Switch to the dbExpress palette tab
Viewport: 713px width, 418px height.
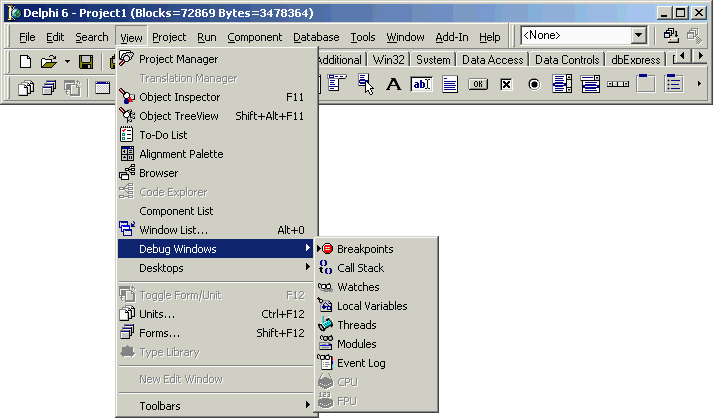pos(636,60)
